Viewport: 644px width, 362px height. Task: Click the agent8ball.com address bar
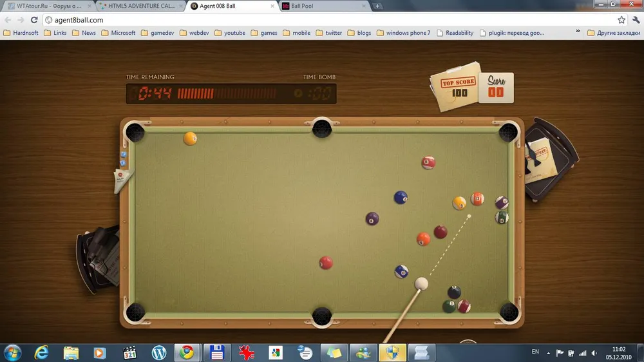pyautogui.click(x=322, y=20)
